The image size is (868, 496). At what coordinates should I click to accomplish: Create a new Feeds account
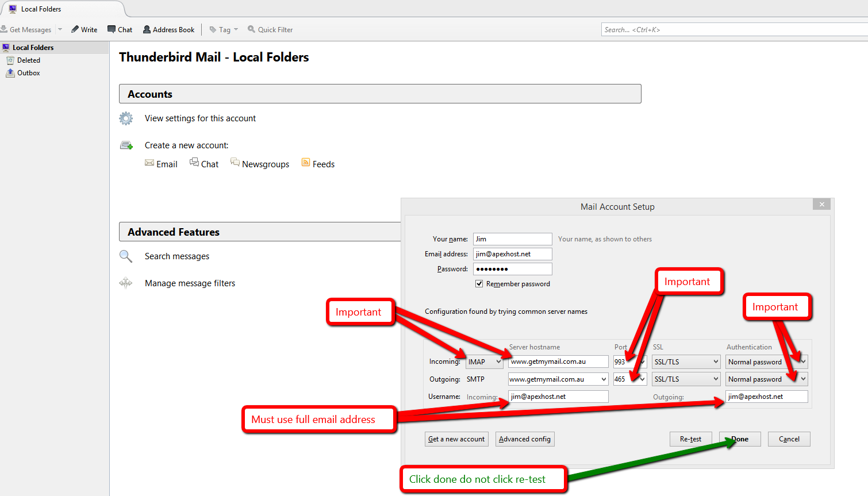coord(318,164)
